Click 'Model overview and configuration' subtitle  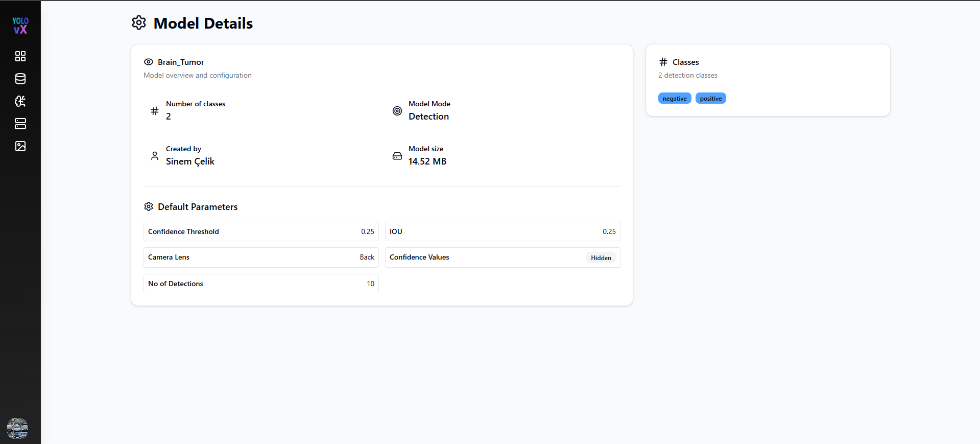pyautogui.click(x=198, y=75)
